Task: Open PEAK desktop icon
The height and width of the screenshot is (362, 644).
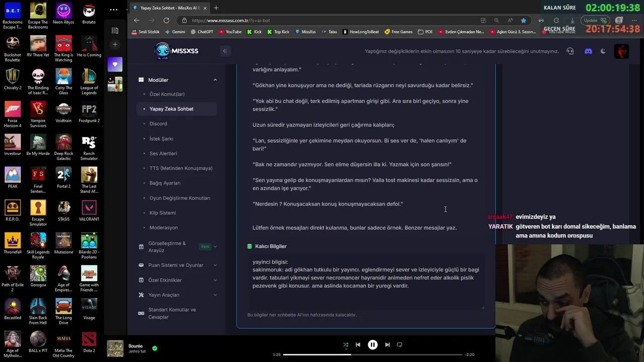Action: point(13,178)
